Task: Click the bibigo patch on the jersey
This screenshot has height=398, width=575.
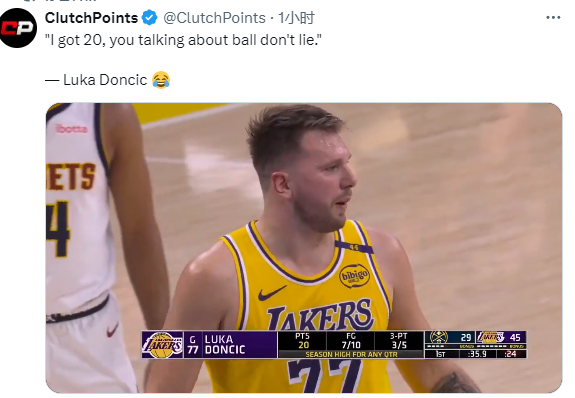Action: [354, 275]
